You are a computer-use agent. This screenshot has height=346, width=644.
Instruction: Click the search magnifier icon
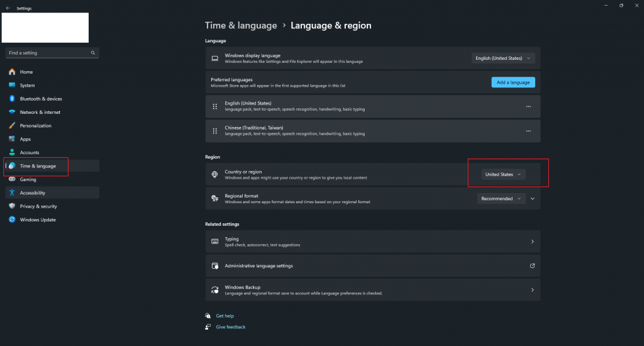click(x=93, y=53)
